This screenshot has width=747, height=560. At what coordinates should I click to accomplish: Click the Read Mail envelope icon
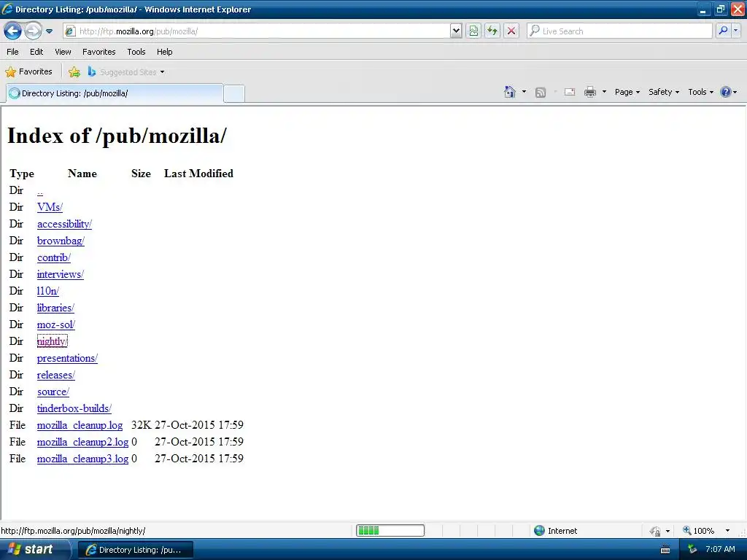[570, 92]
